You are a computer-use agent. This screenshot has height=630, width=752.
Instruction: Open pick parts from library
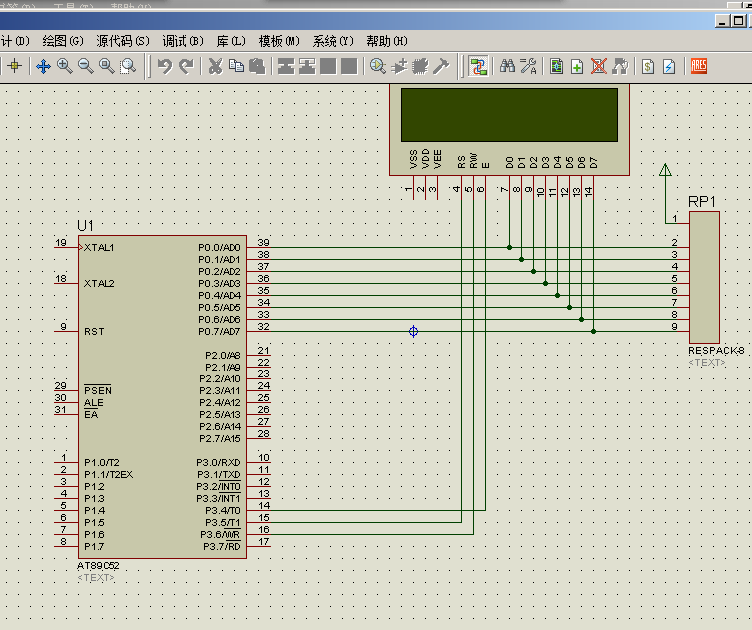(x=378, y=66)
